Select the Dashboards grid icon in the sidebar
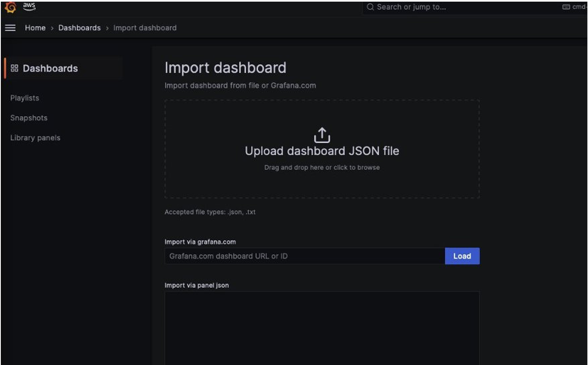588x365 pixels. [x=15, y=69]
